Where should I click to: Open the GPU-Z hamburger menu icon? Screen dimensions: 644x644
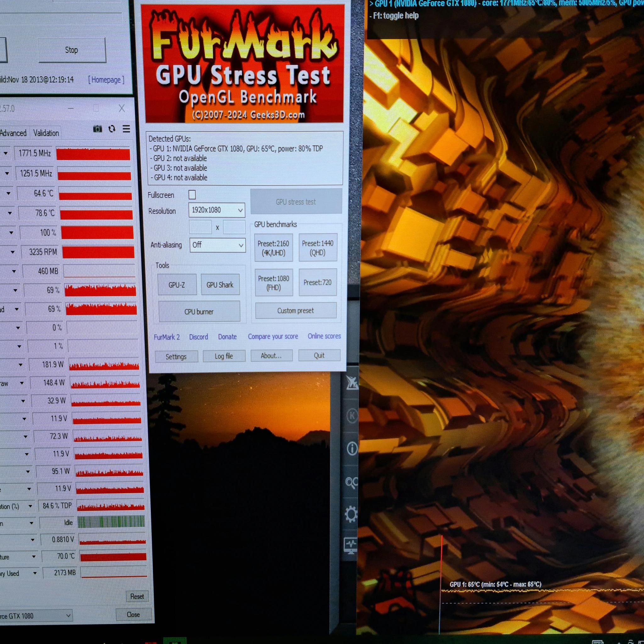click(126, 129)
